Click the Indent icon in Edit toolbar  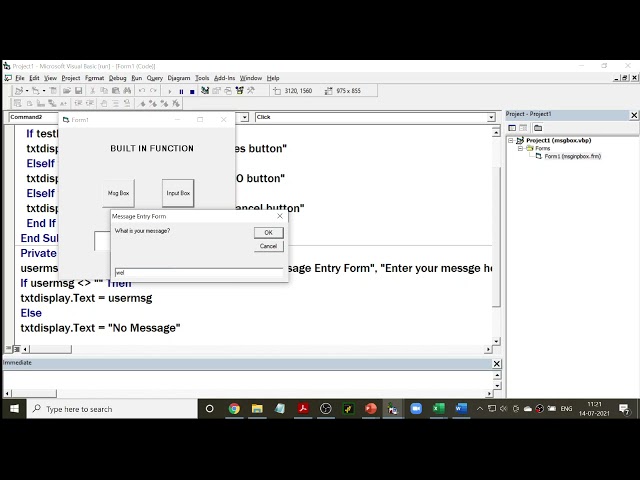click(78, 104)
